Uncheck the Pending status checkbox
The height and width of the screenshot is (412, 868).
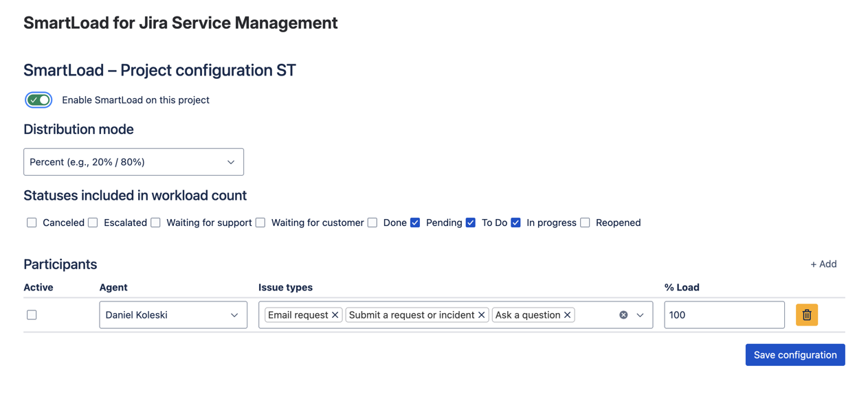(415, 222)
